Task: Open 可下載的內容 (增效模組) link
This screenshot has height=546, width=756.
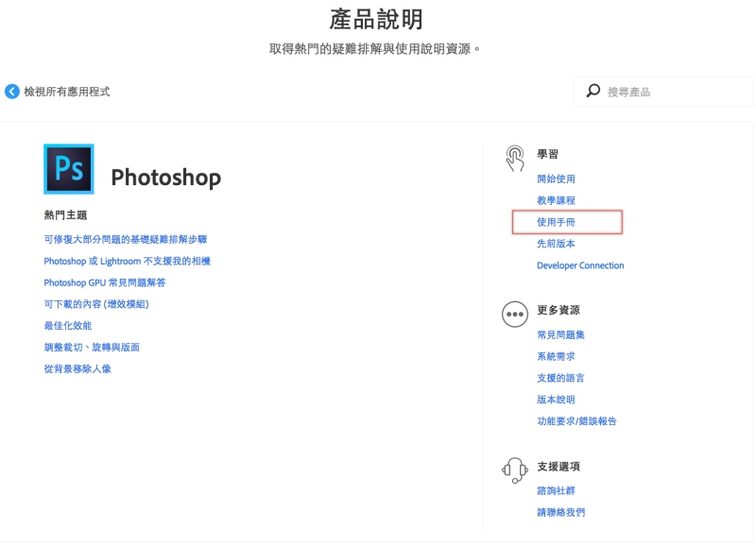Action: pyautogui.click(x=96, y=304)
